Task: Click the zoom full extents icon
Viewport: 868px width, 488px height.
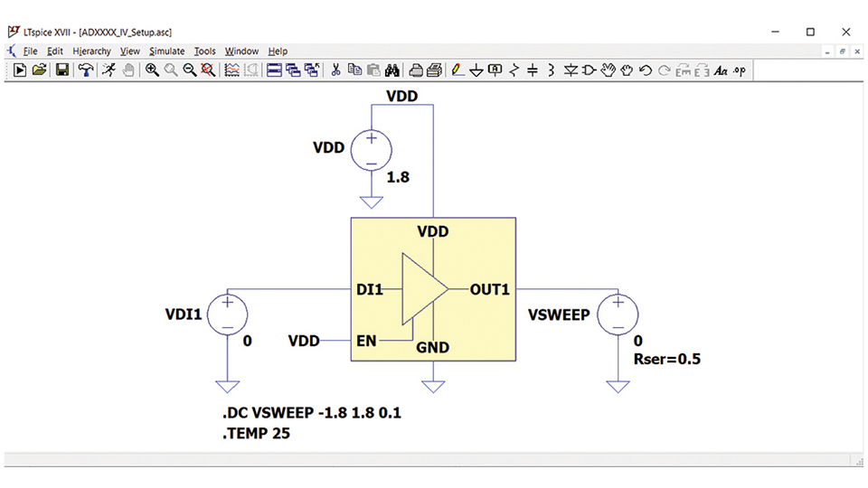Action: 208,70
